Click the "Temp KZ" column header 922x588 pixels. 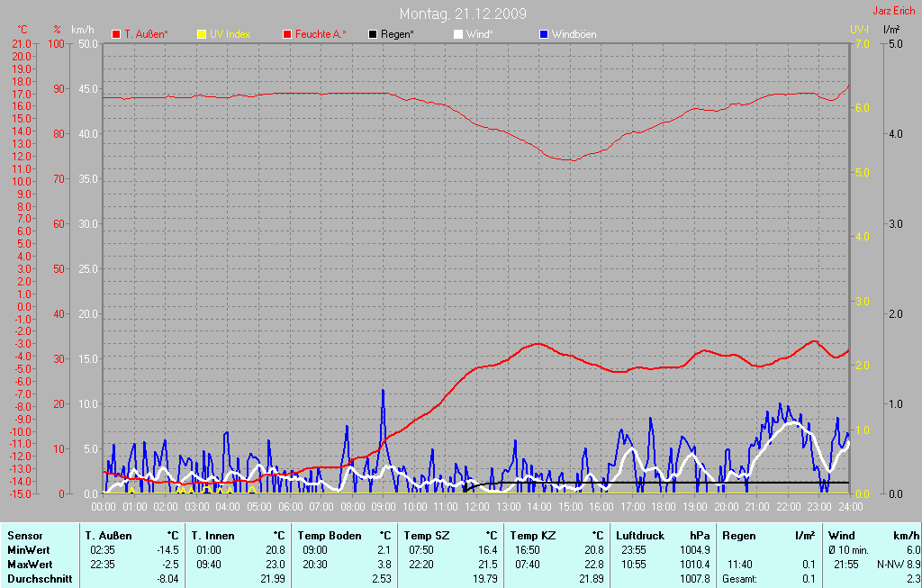(x=533, y=536)
